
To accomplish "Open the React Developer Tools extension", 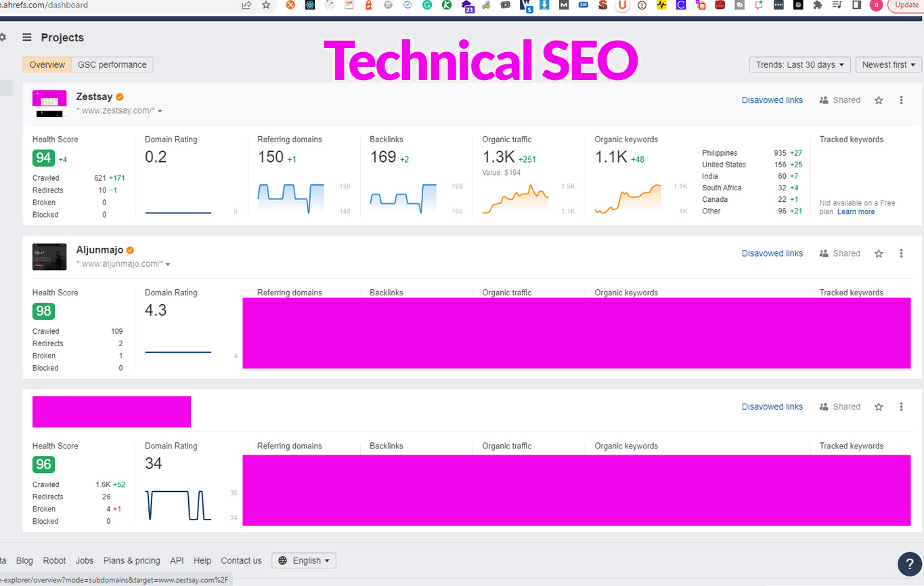I will pyautogui.click(x=310, y=5).
